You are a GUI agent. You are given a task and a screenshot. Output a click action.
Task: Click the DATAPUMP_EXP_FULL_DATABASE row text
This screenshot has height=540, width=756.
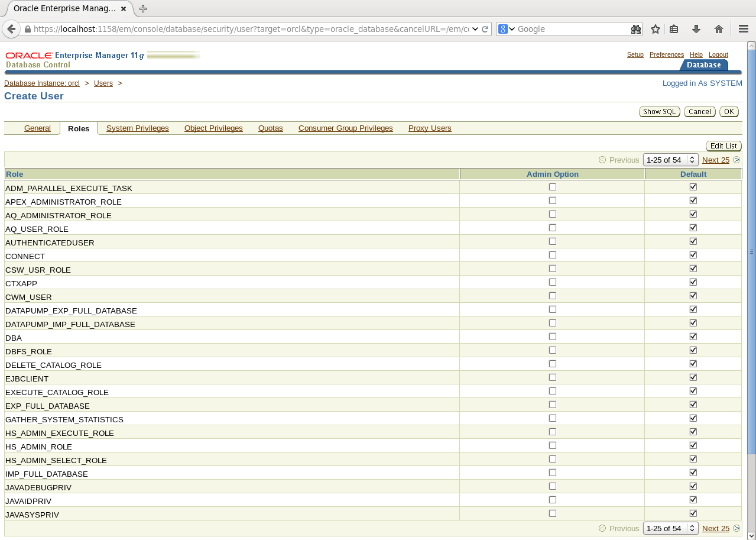(71, 311)
